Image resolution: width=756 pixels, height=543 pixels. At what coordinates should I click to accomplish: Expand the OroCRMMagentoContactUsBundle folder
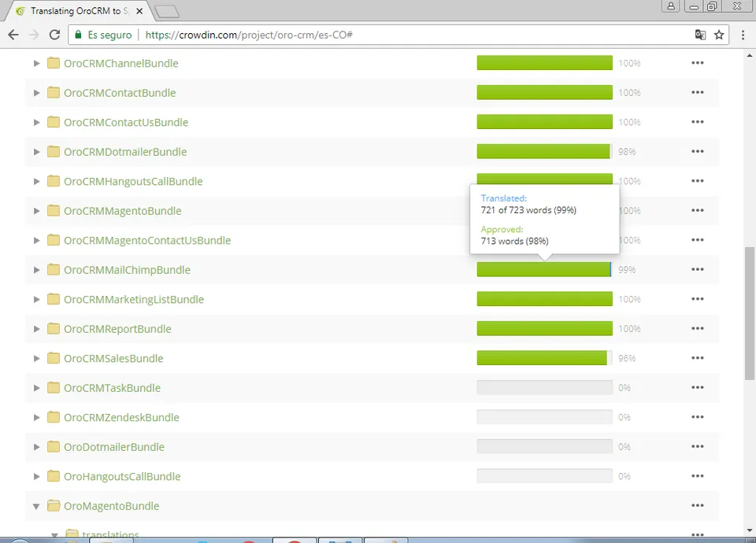pyautogui.click(x=36, y=241)
